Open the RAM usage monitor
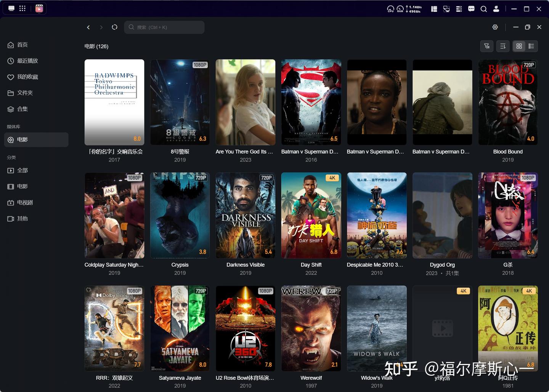 point(400,9)
